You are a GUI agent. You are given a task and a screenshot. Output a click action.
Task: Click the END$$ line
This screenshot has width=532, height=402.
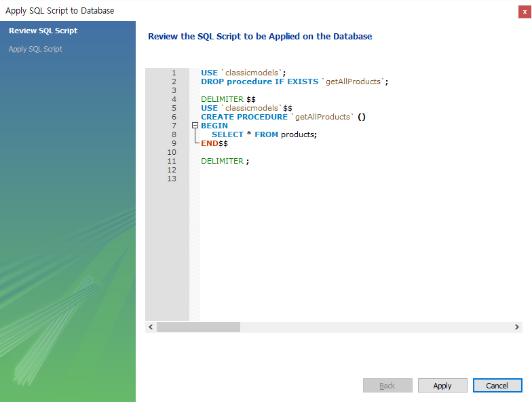pyautogui.click(x=214, y=143)
